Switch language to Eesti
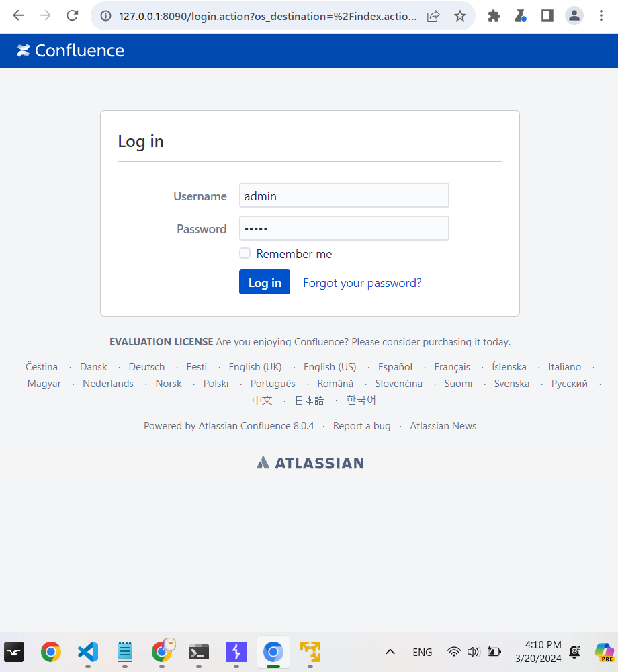This screenshot has width=618, height=672. tap(197, 367)
